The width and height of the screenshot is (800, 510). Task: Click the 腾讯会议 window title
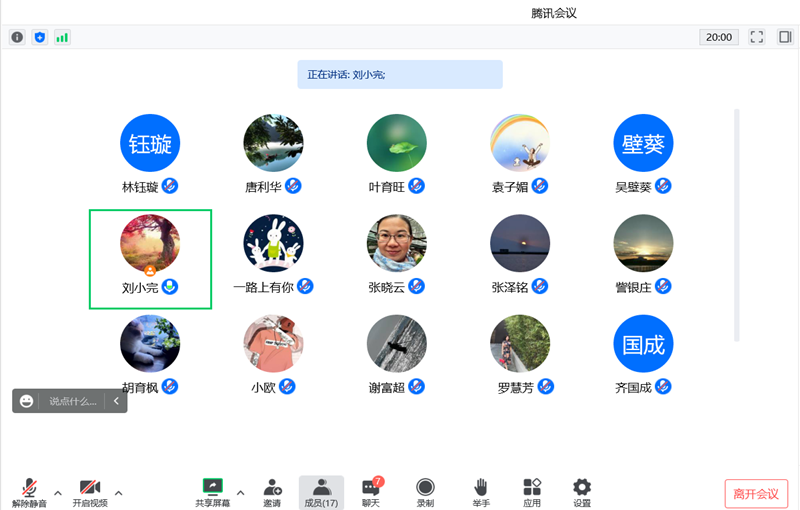(x=554, y=13)
